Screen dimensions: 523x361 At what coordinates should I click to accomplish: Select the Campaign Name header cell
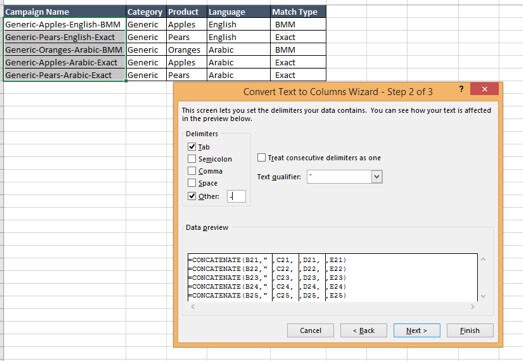pos(65,12)
